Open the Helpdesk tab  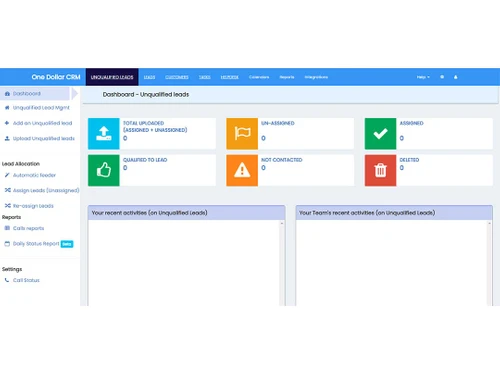pyautogui.click(x=230, y=77)
